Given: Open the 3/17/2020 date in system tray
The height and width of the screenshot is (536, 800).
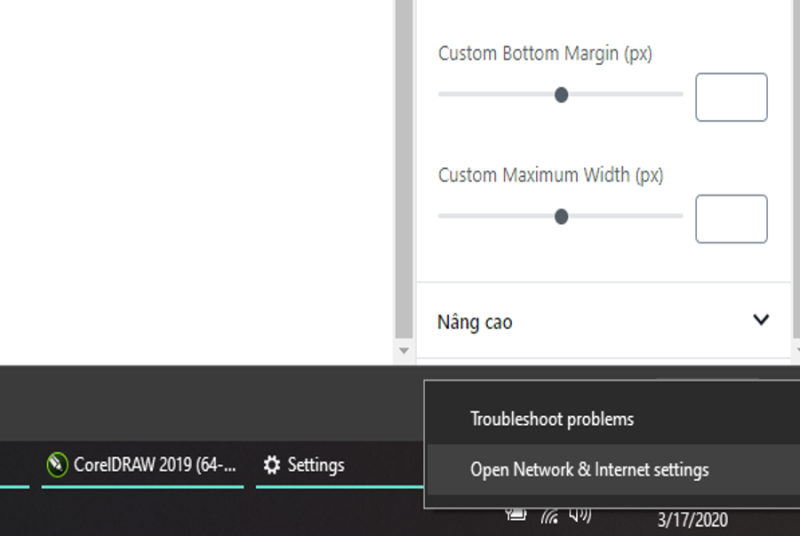Looking at the screenshot, I should (692, 520).
